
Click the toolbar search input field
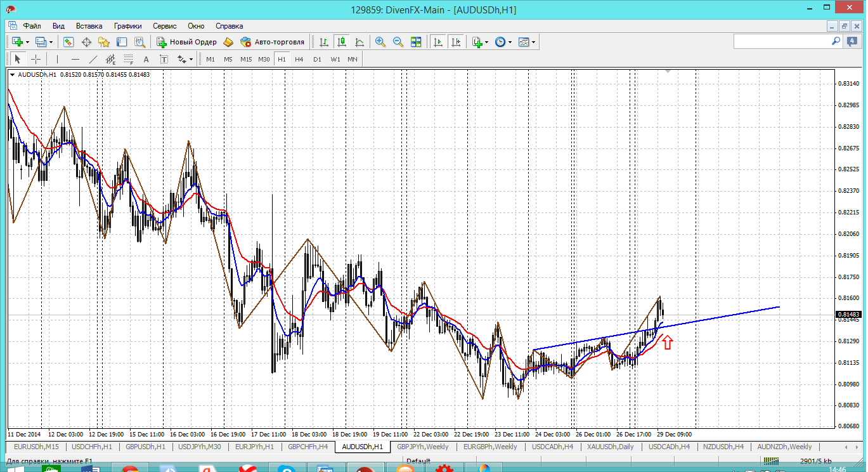pyautogui.click(x=781, y=41)
